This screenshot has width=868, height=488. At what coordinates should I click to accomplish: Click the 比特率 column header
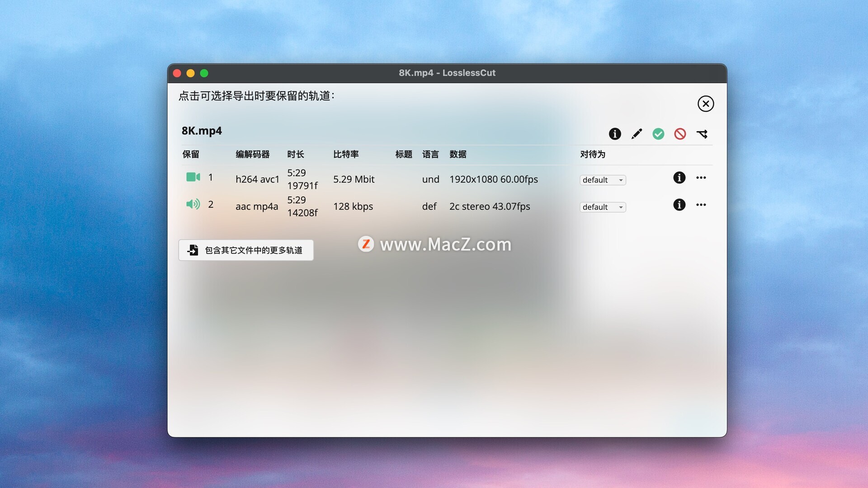(346, 155)
